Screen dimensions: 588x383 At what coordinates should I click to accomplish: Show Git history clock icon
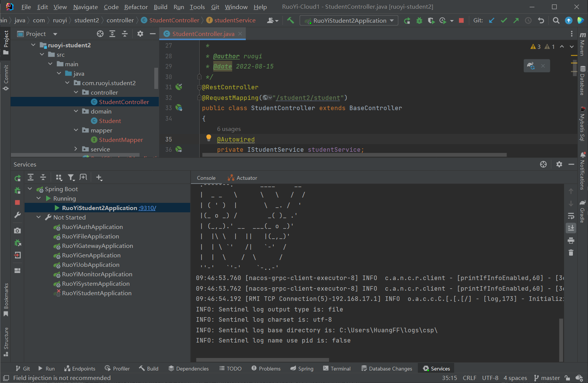pos(528,20)
